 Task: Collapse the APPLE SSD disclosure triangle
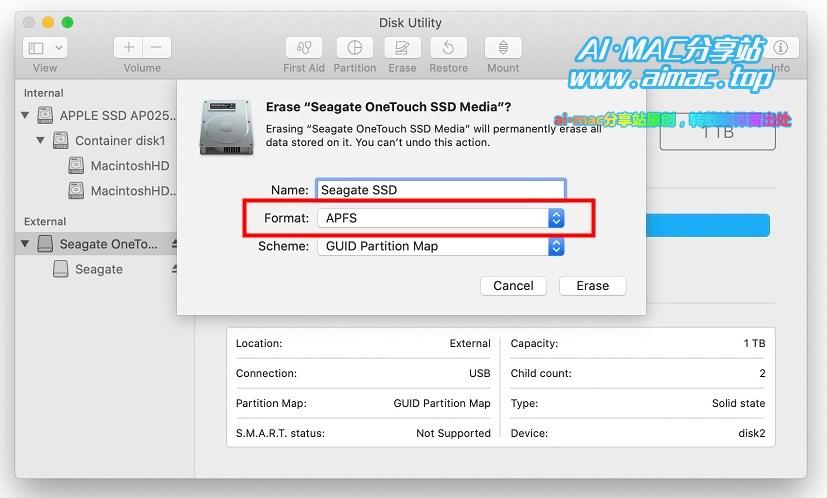point(25,115)
